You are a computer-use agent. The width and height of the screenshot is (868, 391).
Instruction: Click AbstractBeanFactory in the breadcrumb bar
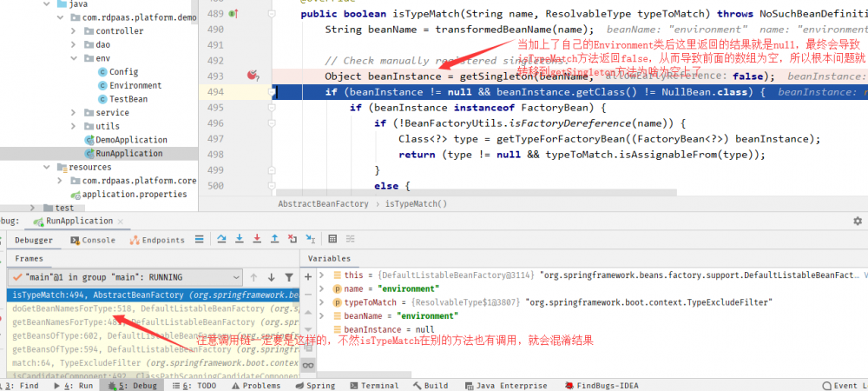click(323, 204)
